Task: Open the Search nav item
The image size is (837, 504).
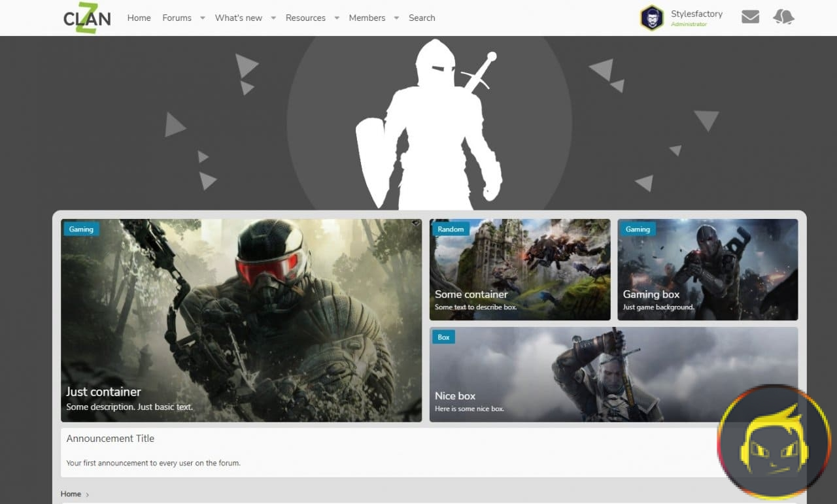Action: (x=422, y=18)
